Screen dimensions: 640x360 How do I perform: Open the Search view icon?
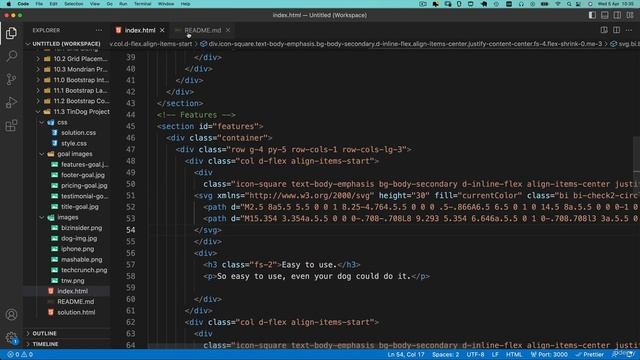click(11, 56)
